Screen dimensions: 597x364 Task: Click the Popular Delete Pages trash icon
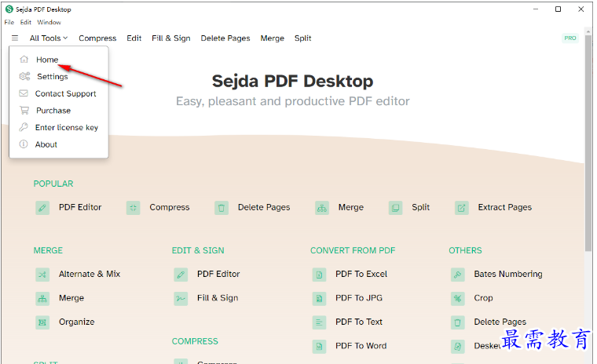tap(222, 208)
